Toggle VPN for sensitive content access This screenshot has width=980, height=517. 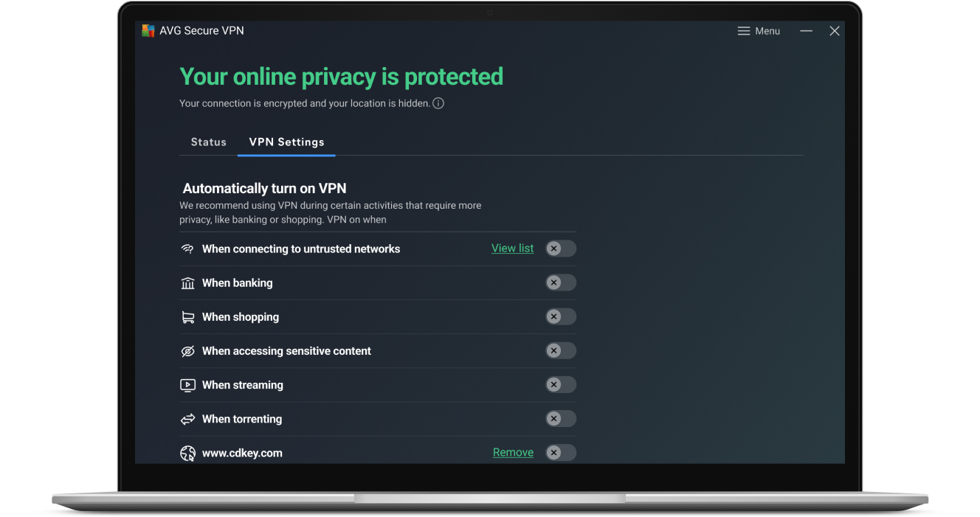[x=560, y=350]
